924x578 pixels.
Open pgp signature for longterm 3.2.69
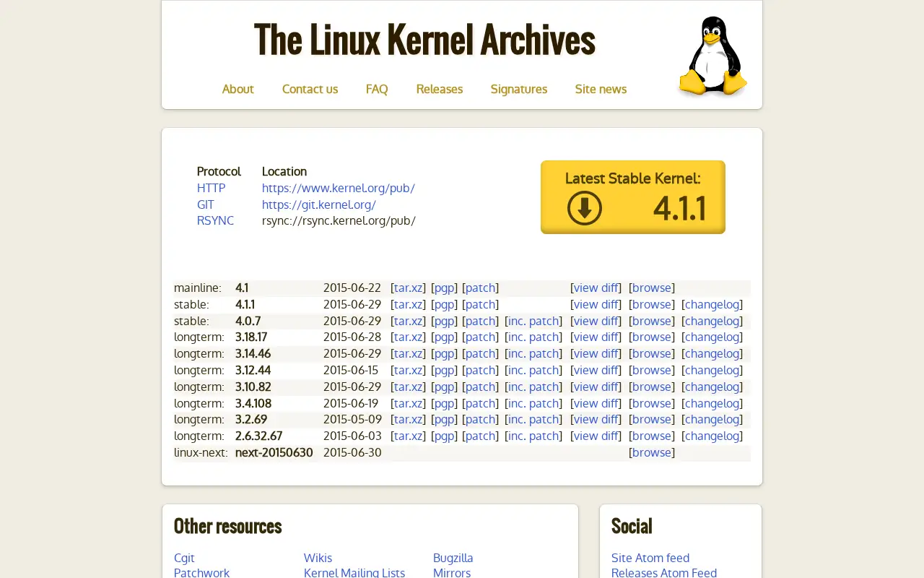(444, 419)
